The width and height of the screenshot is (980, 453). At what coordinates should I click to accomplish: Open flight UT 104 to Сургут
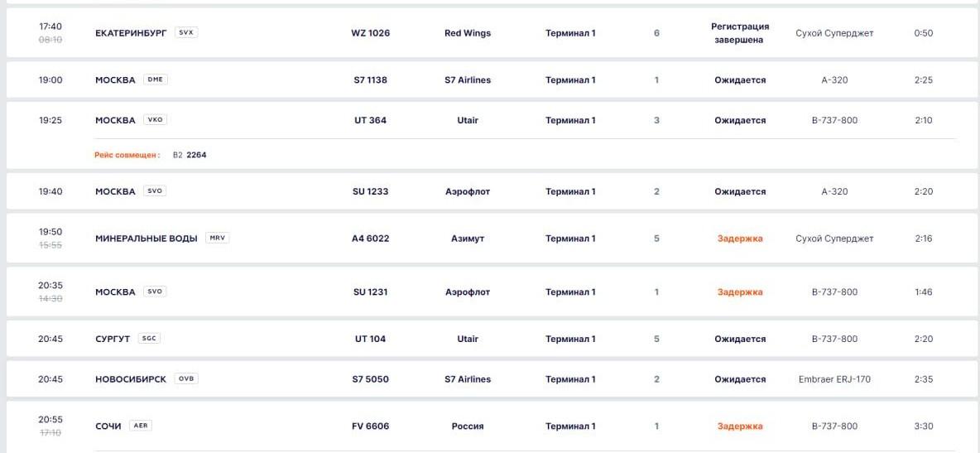[x=370, y=339]
